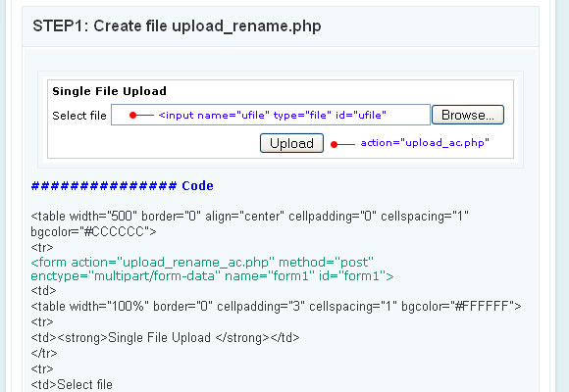
Task: Click the '############### Code' heading
Action: point(123,185)
